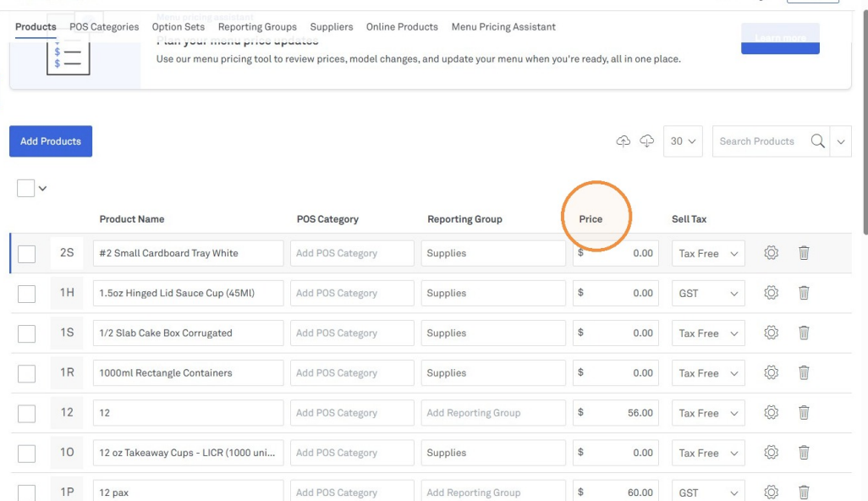Open settings gear for 1.5oz Hinged Lid Sauce Cup

click(x=771, y=293)
